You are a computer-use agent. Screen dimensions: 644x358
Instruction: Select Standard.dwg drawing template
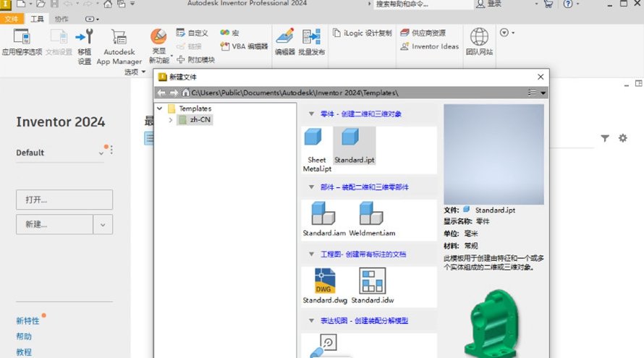coord(325,286)
